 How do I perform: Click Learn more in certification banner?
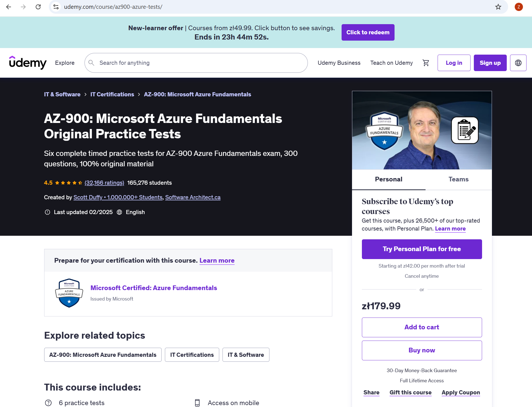point(217,260)
